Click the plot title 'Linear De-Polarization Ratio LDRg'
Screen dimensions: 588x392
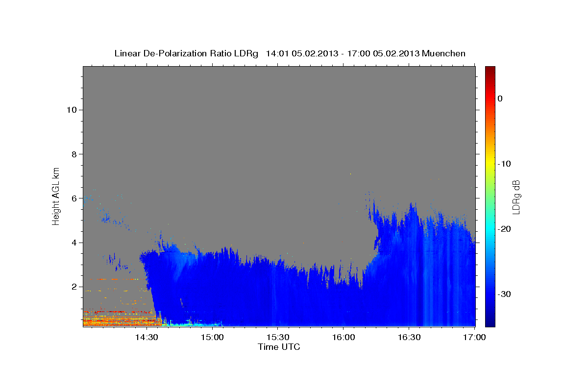(x=186, y=53)
